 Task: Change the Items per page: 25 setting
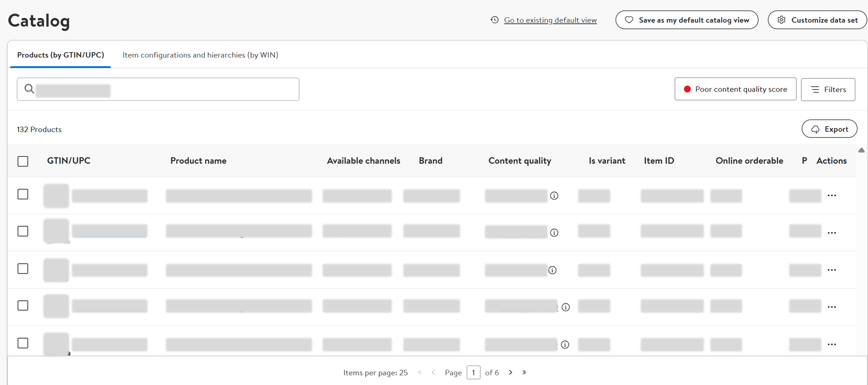[x=375, y=373]
